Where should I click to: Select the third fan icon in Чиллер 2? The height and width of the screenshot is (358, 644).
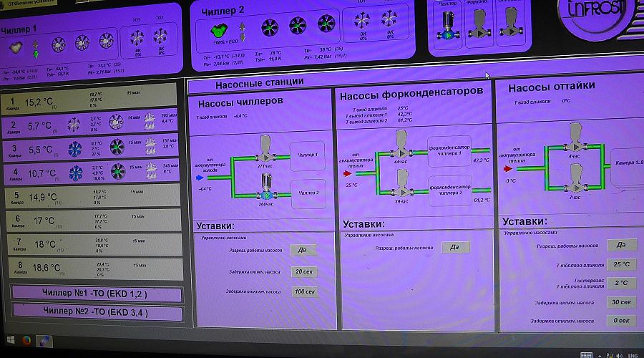326,23
